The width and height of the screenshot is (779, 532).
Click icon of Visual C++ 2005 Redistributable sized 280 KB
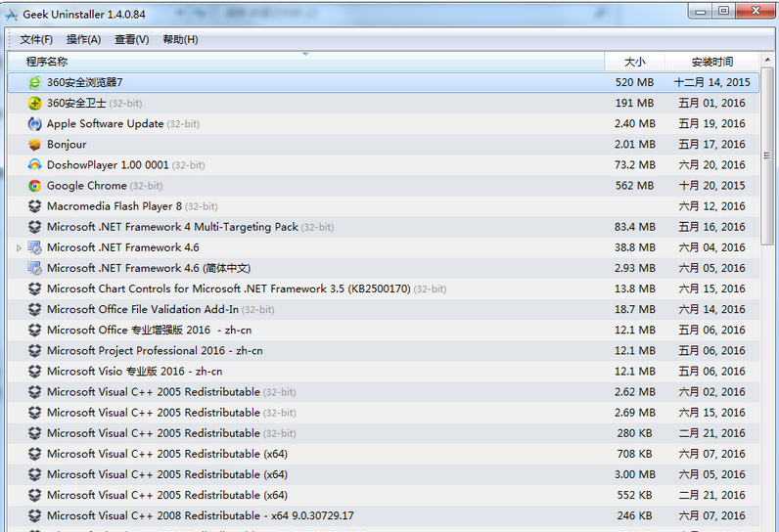35,433
